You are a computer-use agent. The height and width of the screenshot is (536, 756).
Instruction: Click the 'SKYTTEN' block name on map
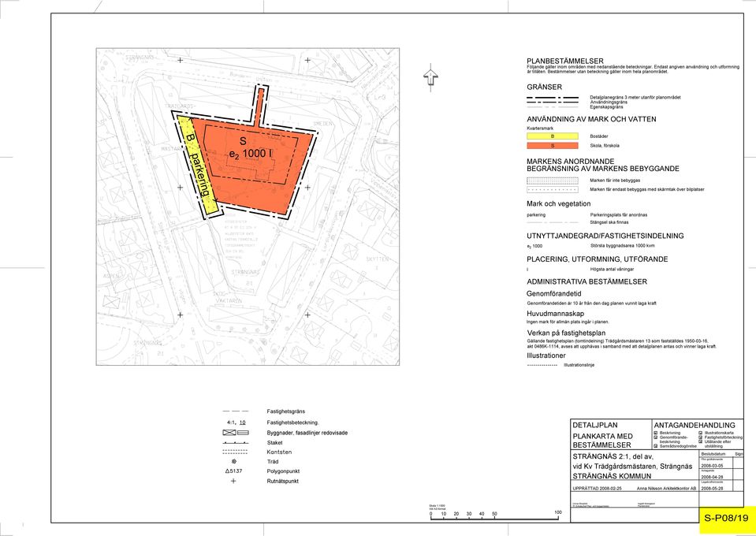pyautogui.click(x=377, y=259)
